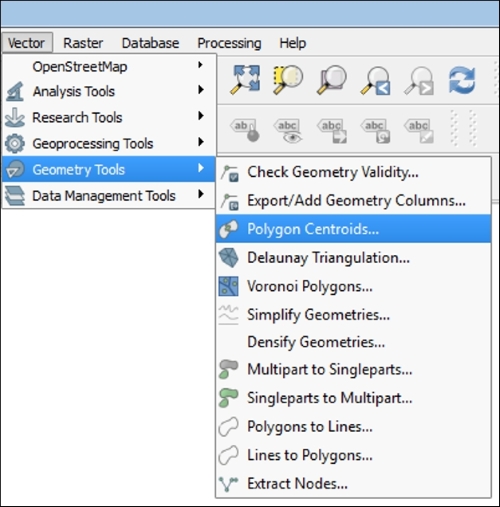Select Extract Nodes menu entry

353,483
